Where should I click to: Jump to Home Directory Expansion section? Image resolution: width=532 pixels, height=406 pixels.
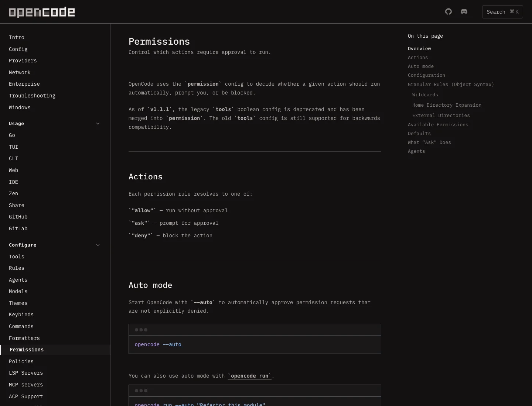(447, 105)
